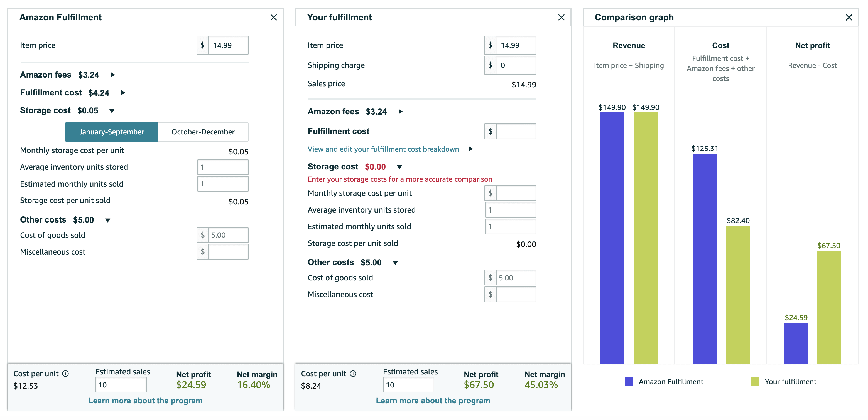Click the Your fulfillment legend color swatch
The image size is (868, 420).
pyautogui.click(x=755, y=381)
